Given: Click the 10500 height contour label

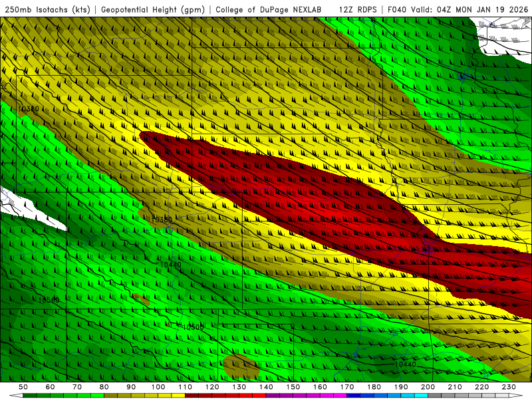Looking at the screenshot, I should (x=193, y=327).
